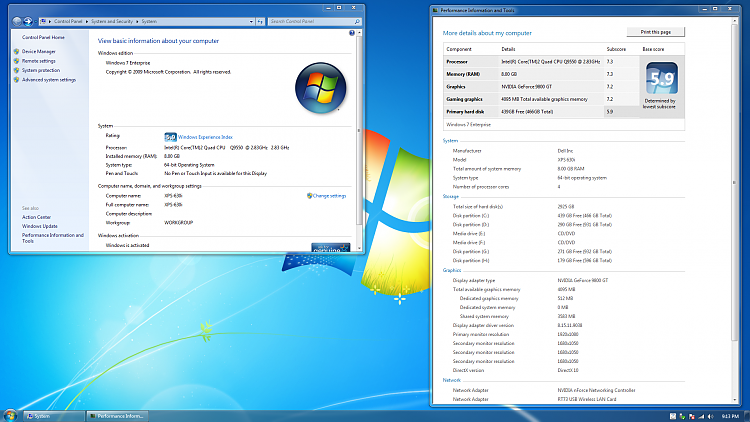Go back with the System window Back arrow
750x422 pixels.
(x=17, y=21)
